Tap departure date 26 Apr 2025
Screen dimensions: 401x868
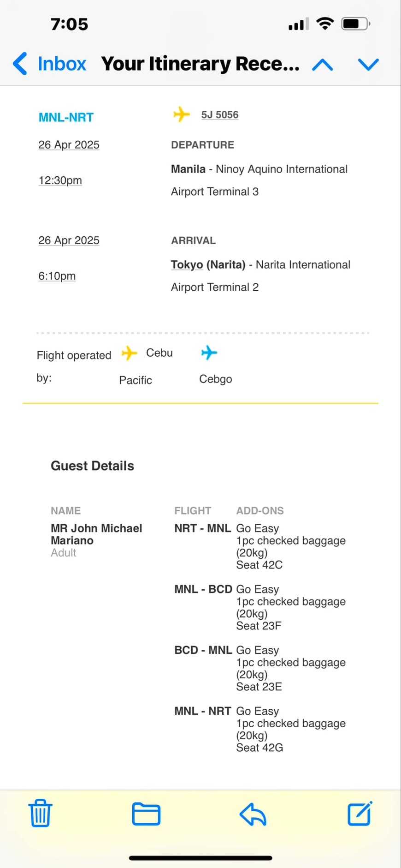(69, 145)
